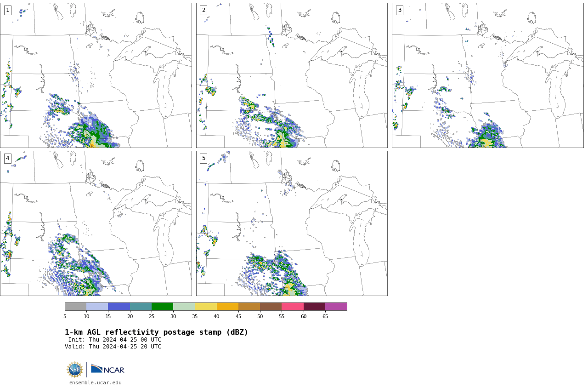Viewport: 588px width, 388px height.
Task: Click the colorbar tick label 65
Action: [x=325, y=316]
